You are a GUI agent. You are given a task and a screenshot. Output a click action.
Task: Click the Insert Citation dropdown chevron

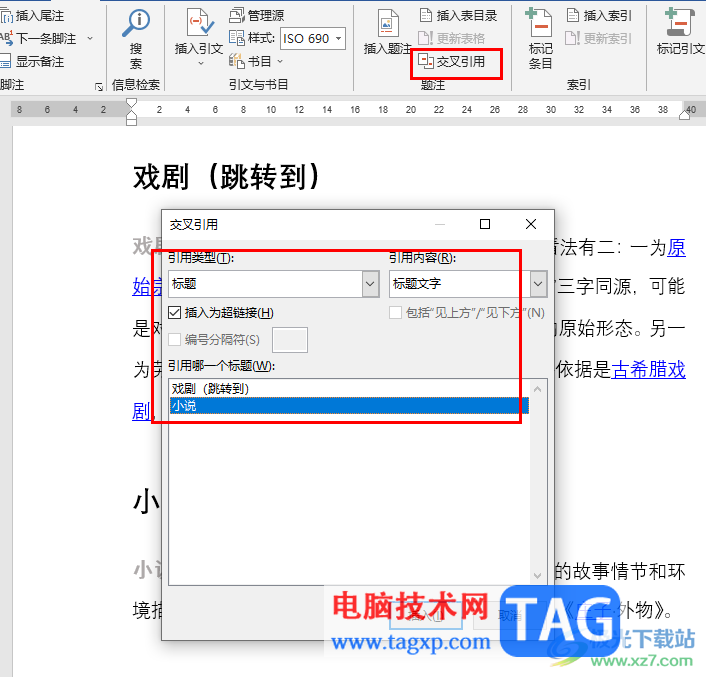[201, 63]
